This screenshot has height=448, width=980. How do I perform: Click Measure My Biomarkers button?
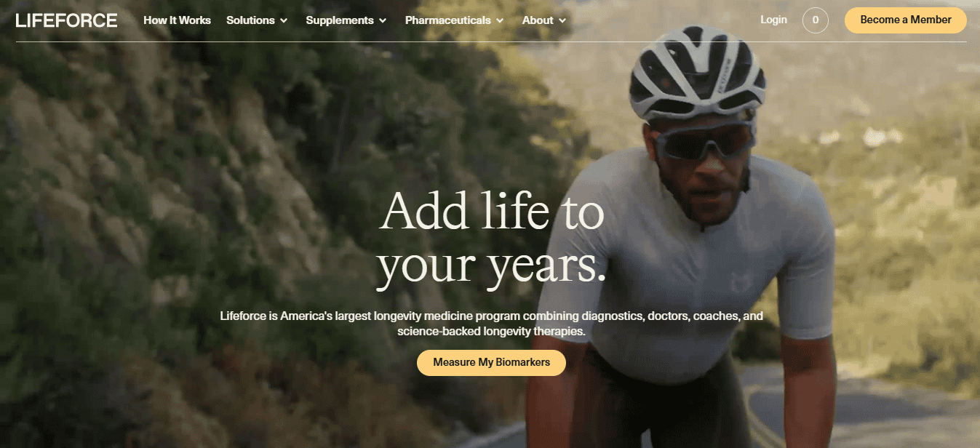pyautogui.click(x=491, y=362)
